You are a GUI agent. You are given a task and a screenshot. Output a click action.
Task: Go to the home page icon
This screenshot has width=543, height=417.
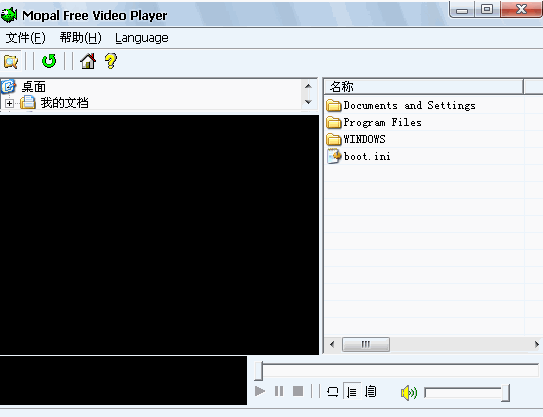88,61
